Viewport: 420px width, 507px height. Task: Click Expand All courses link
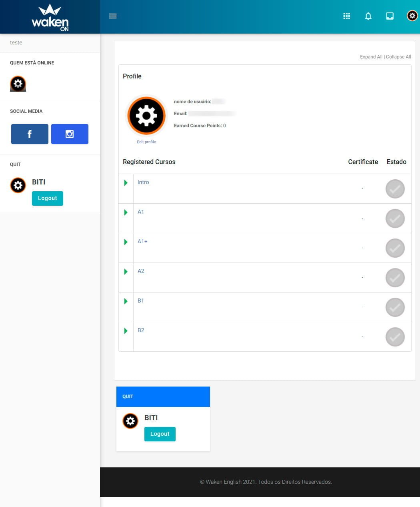click(x=371, y=57)
